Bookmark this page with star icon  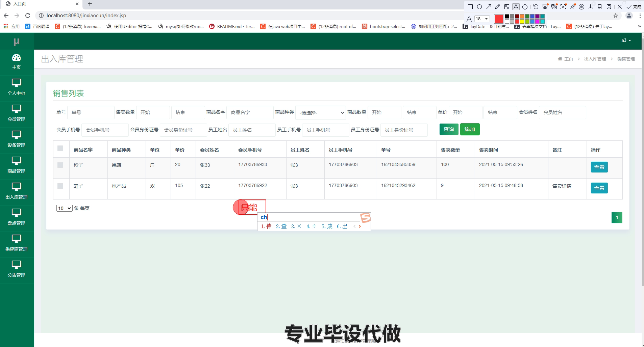616,16
